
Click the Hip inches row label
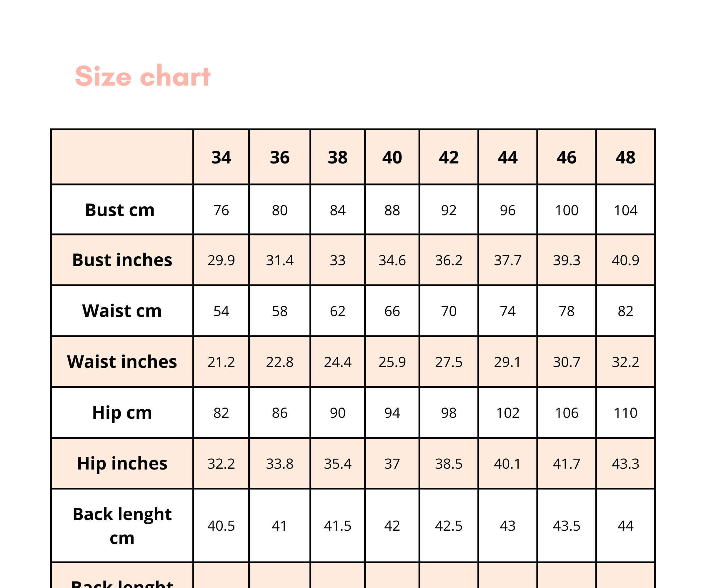(122, 463)
